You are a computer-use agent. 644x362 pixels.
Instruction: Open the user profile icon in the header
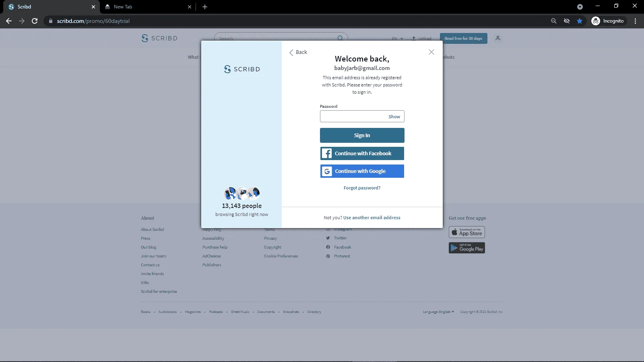point(498,38)
